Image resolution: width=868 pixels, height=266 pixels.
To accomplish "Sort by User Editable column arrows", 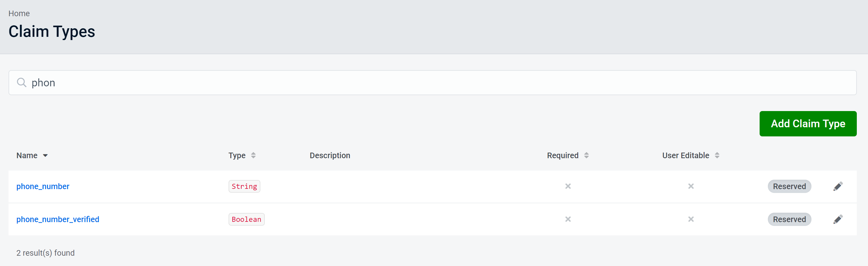I will point(717,156).
